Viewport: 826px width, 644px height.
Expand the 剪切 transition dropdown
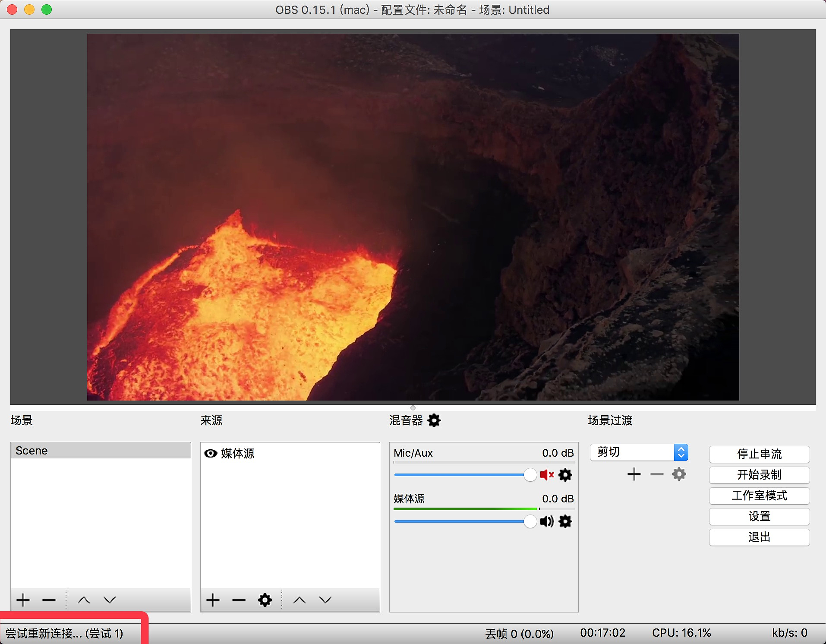681,452
